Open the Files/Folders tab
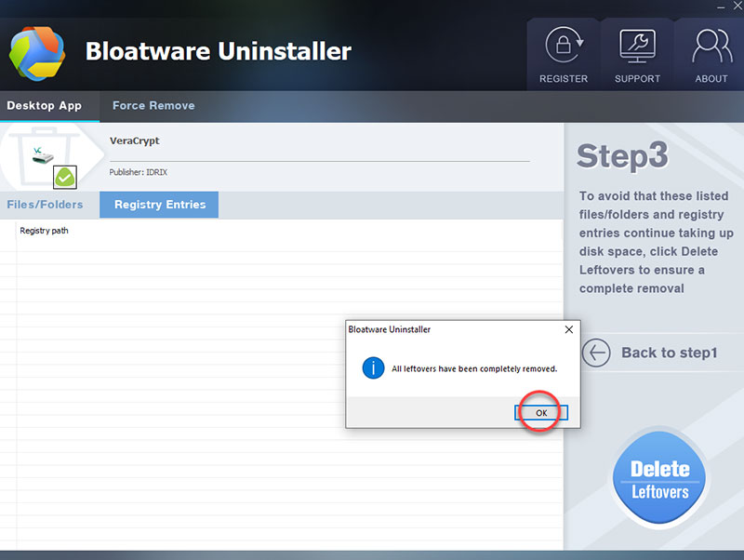 [45, 205]
